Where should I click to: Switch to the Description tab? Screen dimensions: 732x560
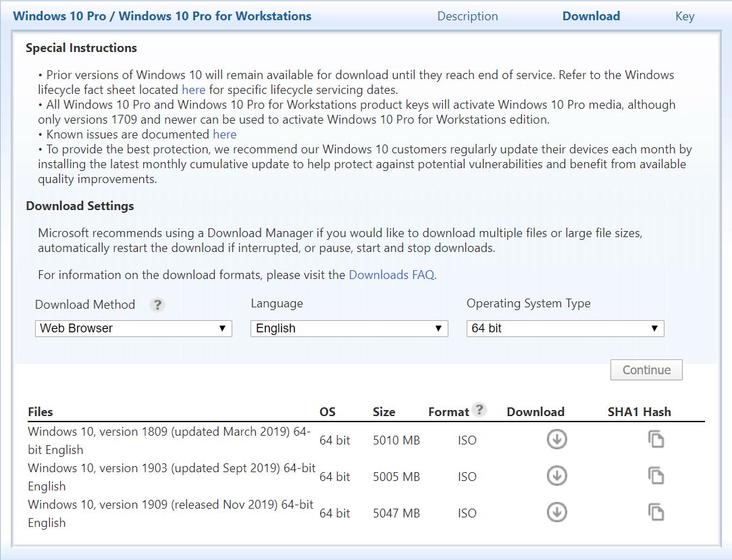click(x=467, y=16)
